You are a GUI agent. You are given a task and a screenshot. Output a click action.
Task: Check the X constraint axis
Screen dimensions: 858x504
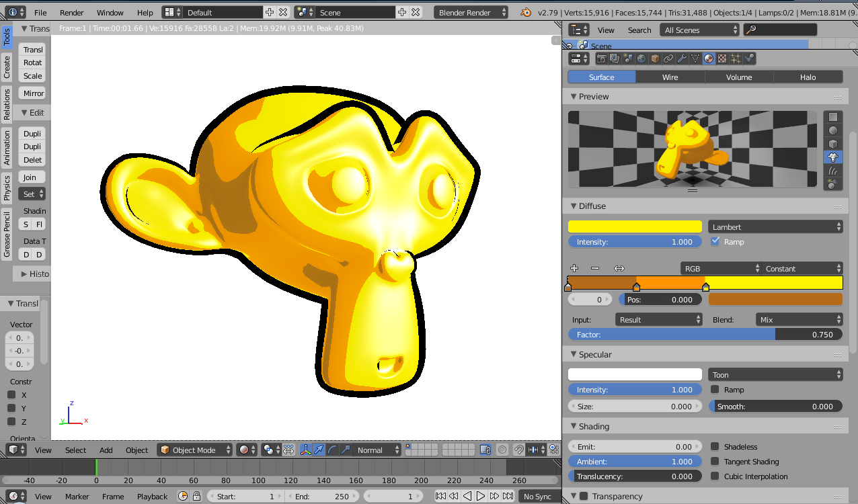[11, 394]
